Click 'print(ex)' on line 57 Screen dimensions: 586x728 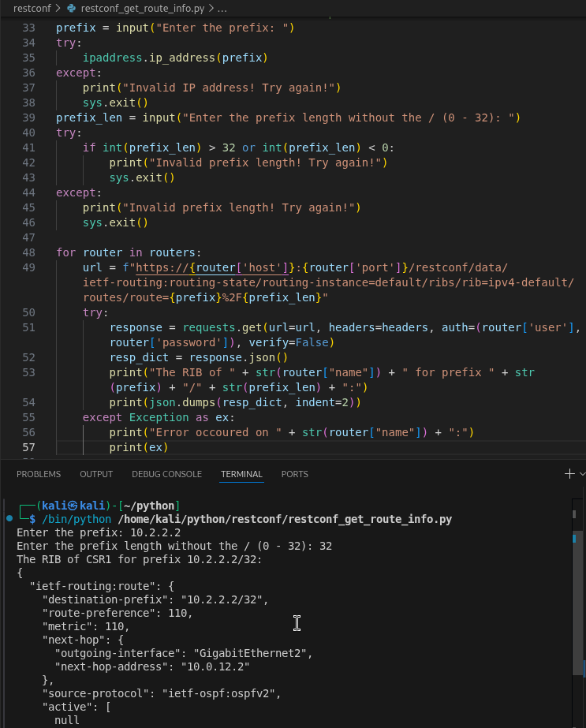[139, 447]
